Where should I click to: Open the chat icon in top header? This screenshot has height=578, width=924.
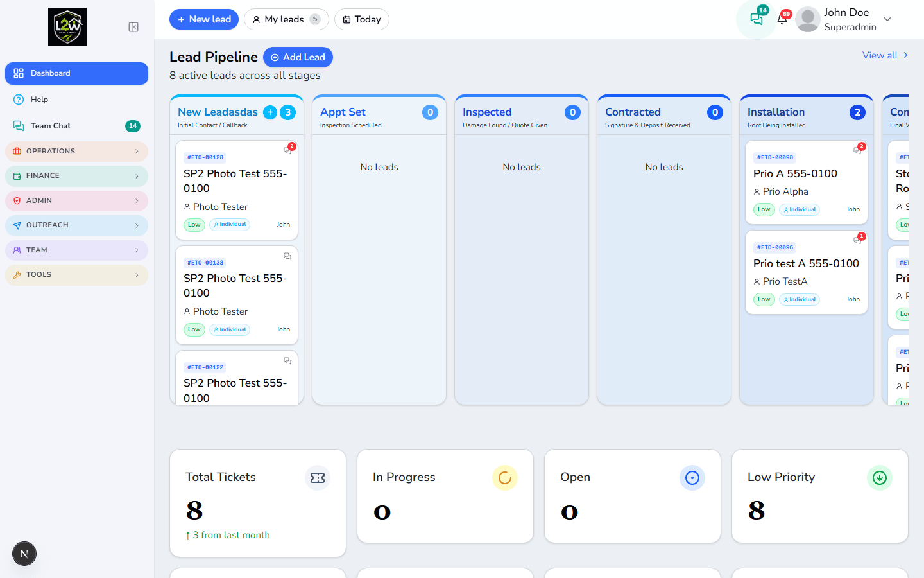[x=757, y=19]
